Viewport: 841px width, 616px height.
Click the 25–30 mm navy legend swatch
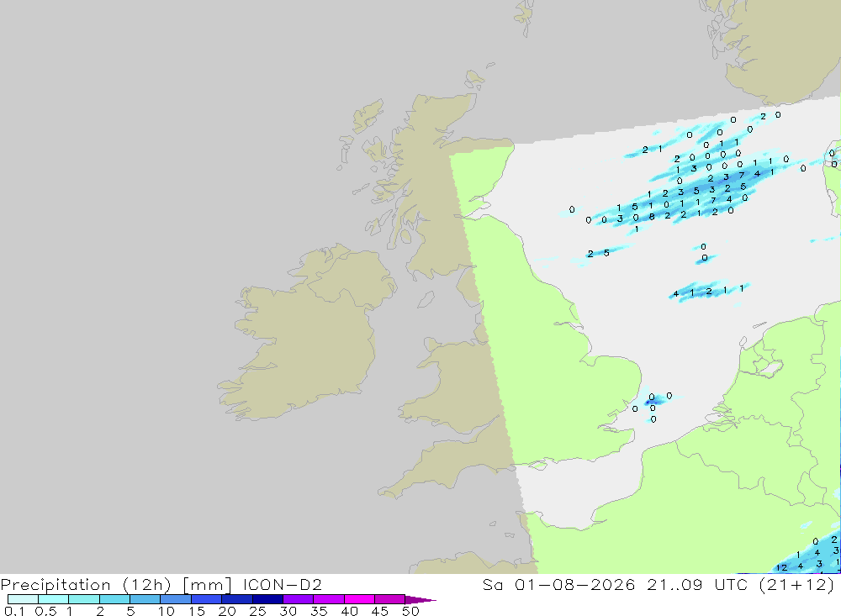pos(267,599)
